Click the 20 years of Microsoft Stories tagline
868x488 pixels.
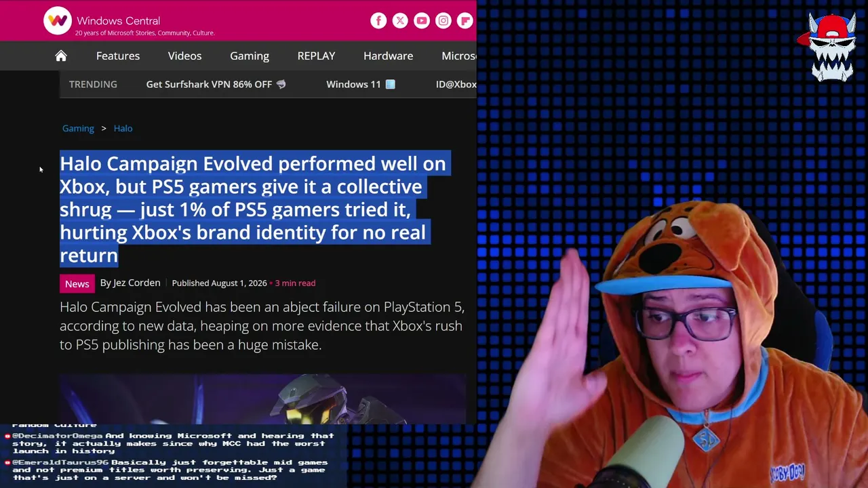point(144,33)
